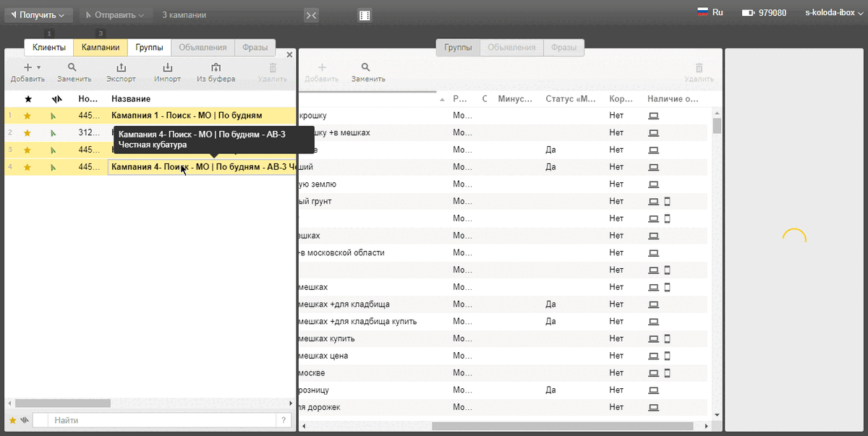The image size is (868, 436).
Task: Click the campaigns panel horizontal scrollbar thumb
Action: [x=62, y=403]
